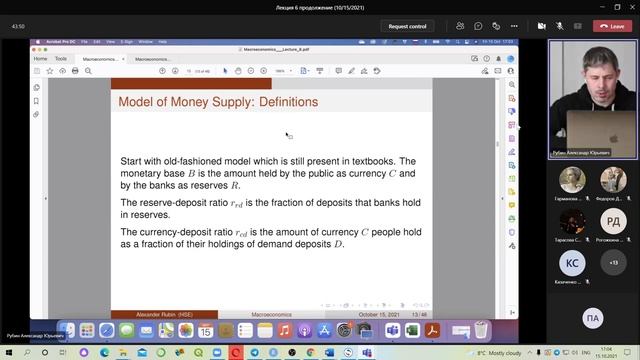Open the page fit options dropdown
640x360 pixels.
[x=304, y=71]
